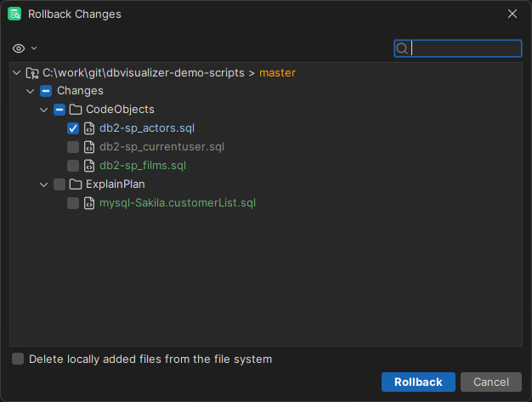Click the ExplainPlan folder icon
This screenshot has width=532, height=402.
pyautogui.click(x=75, y=184)
